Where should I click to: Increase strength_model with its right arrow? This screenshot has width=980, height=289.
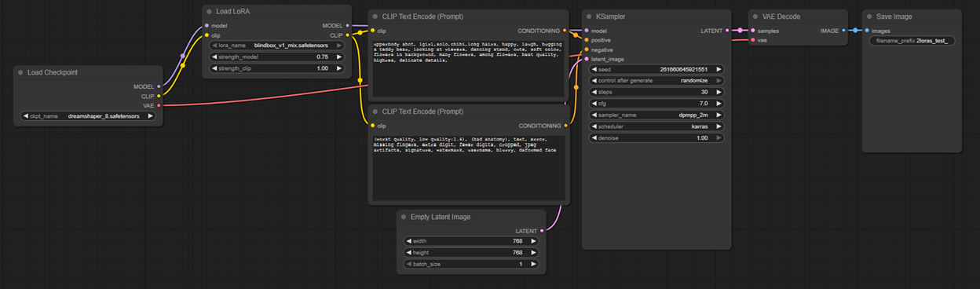pos(339,57)
